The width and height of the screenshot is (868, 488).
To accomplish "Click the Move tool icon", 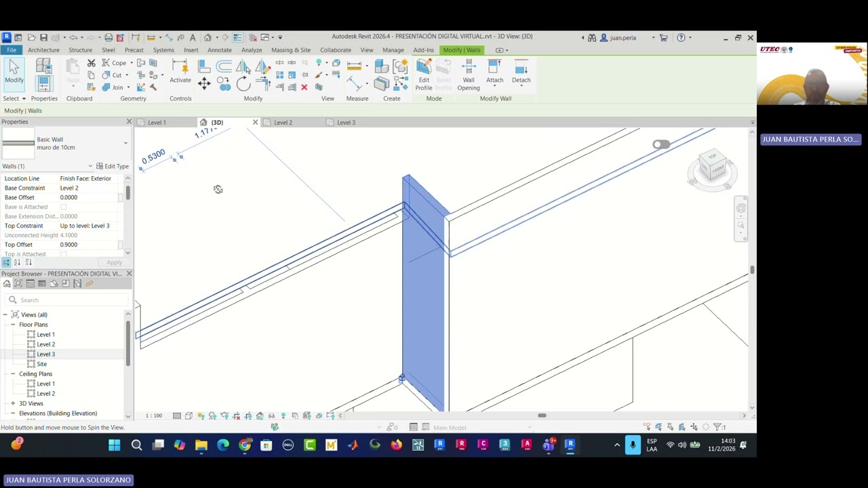I will pyautogui.click(x=204, y=83).
